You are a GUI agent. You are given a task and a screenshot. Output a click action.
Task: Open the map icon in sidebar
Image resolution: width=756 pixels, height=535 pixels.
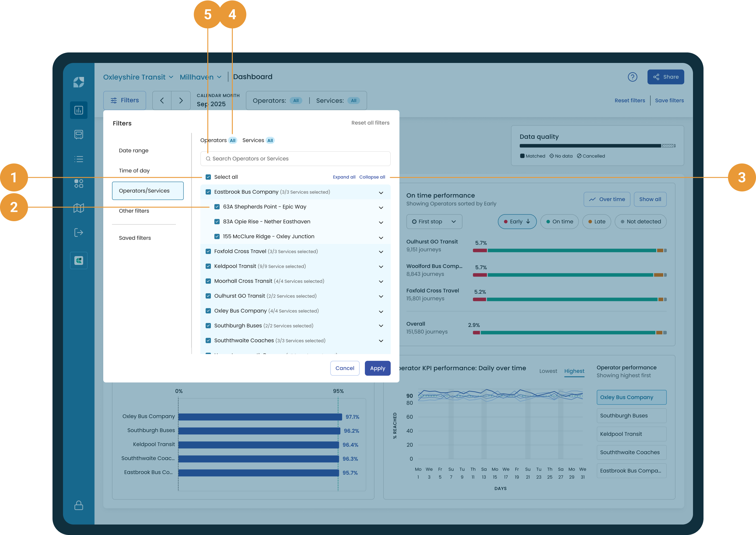(78, 208)
